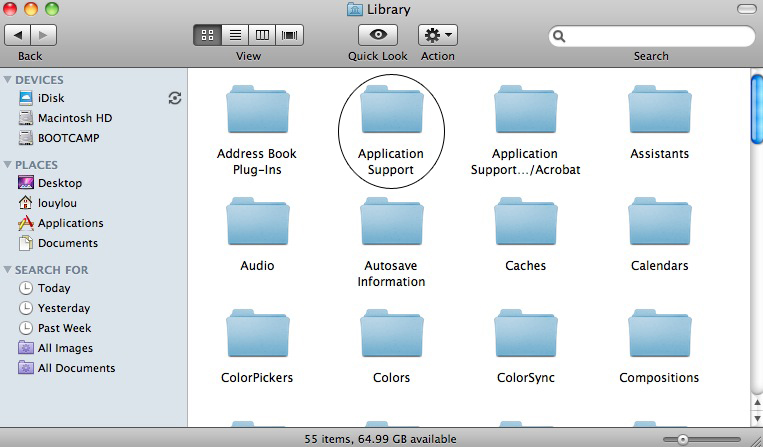Image resolution: width=763 pixels, height=447 pixels.
Task: Collapse the DEVICES sidebar section
Action: [x=8, y=80]
